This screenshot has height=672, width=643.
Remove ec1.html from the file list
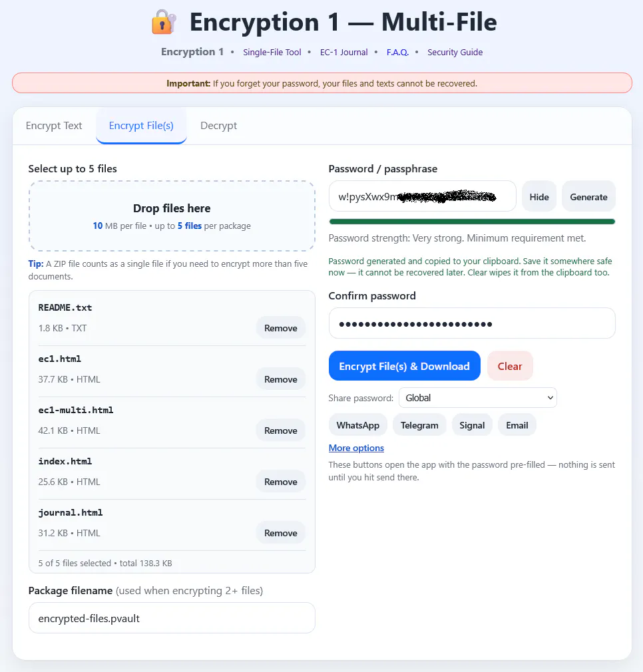coord(281,379)
